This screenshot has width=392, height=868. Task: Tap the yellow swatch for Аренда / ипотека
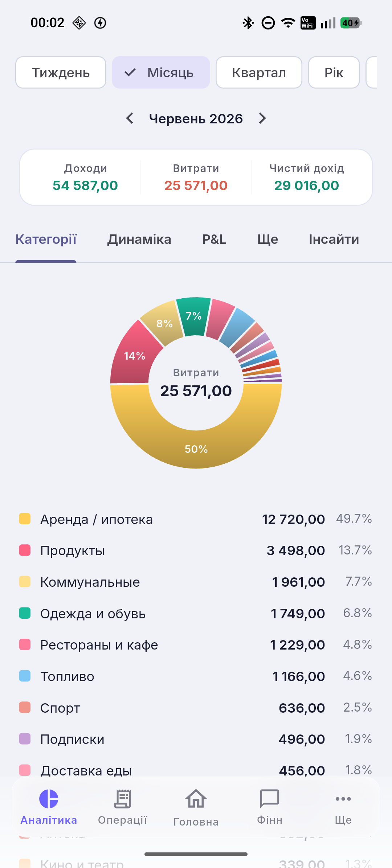click(x=25, y=519)
